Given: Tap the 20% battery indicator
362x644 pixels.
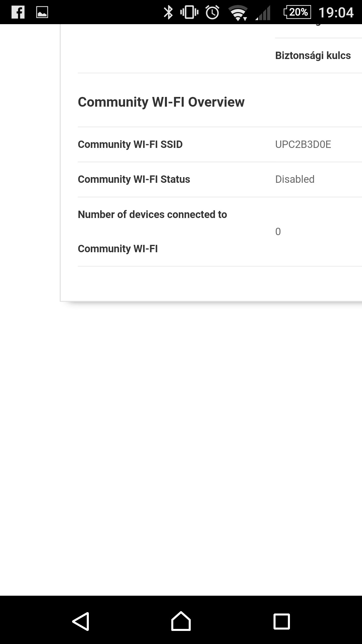Looking at the screenshot, I should [x=297, y=12].
